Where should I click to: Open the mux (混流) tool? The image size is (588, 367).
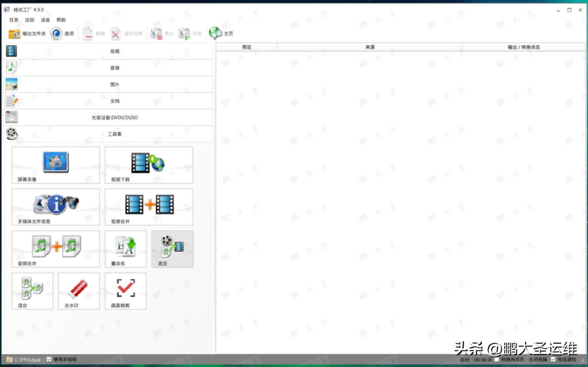(x=172, y=249)
